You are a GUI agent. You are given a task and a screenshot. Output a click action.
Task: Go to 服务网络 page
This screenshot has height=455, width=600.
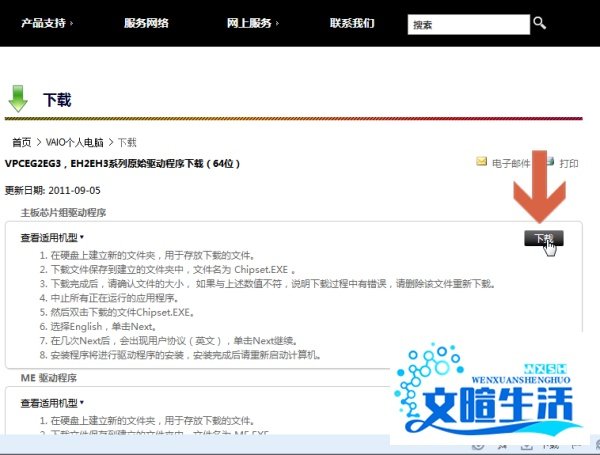pos(146,23)
